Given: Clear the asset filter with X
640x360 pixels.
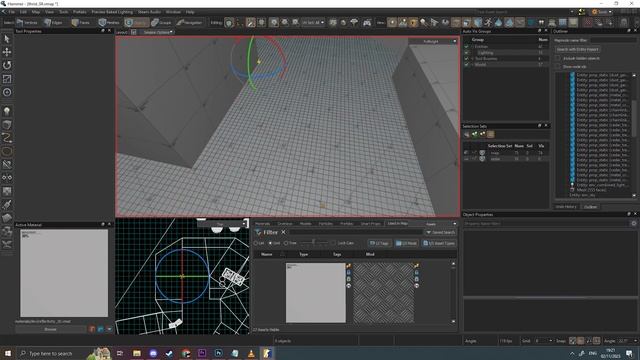Looking at the screenshot, I should coord(283,232).
